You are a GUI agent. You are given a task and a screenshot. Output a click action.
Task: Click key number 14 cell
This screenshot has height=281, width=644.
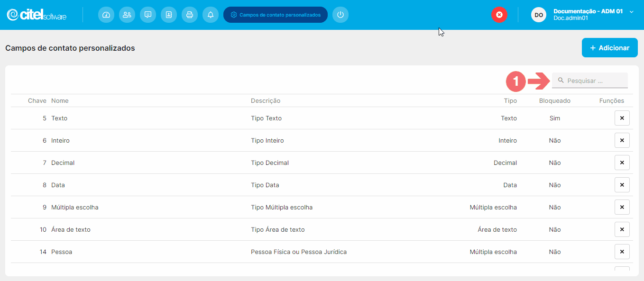(43, 252)
